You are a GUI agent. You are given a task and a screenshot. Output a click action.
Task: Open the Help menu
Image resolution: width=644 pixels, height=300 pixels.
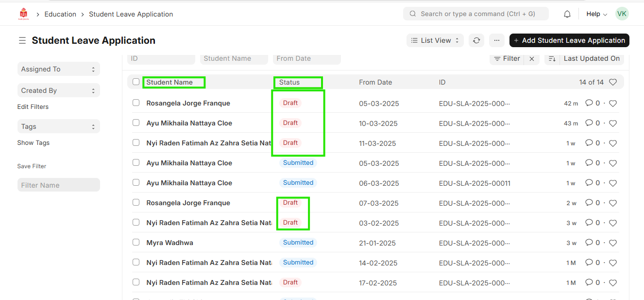596,14
